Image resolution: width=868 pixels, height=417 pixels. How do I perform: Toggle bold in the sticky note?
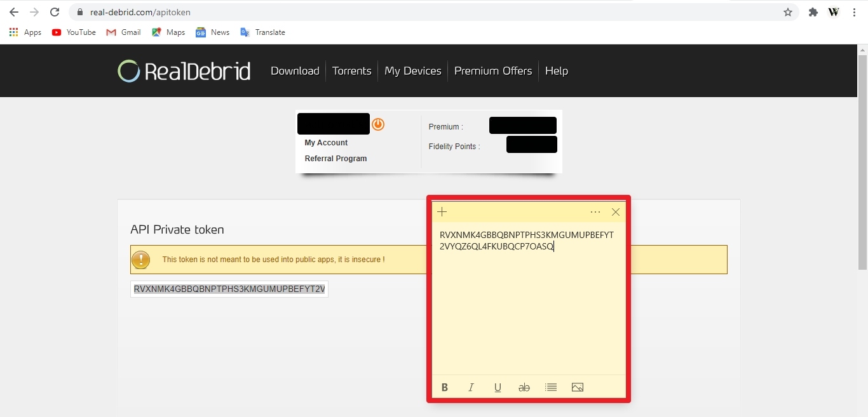coord(445,387)
